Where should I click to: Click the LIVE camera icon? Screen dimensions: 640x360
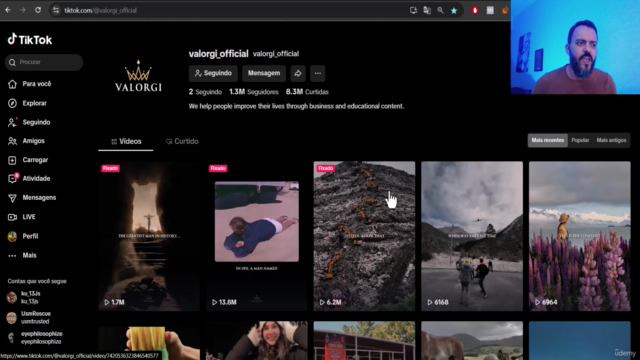coord(12,217)
